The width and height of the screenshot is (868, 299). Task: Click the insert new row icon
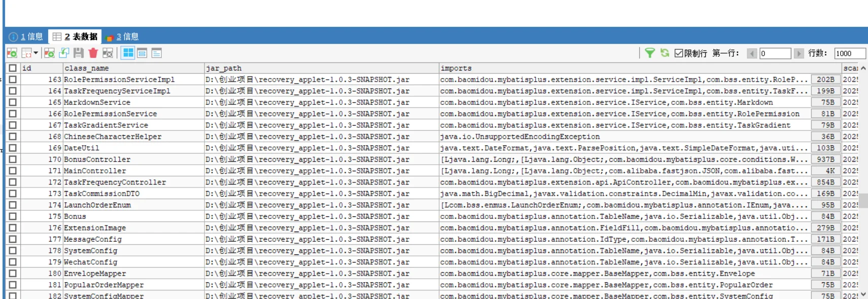point(49,53)
